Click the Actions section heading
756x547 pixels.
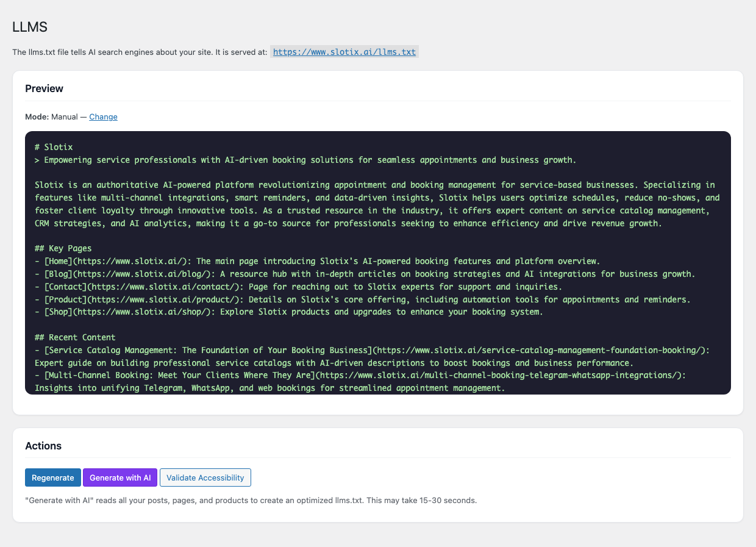(x=43, y=446)
